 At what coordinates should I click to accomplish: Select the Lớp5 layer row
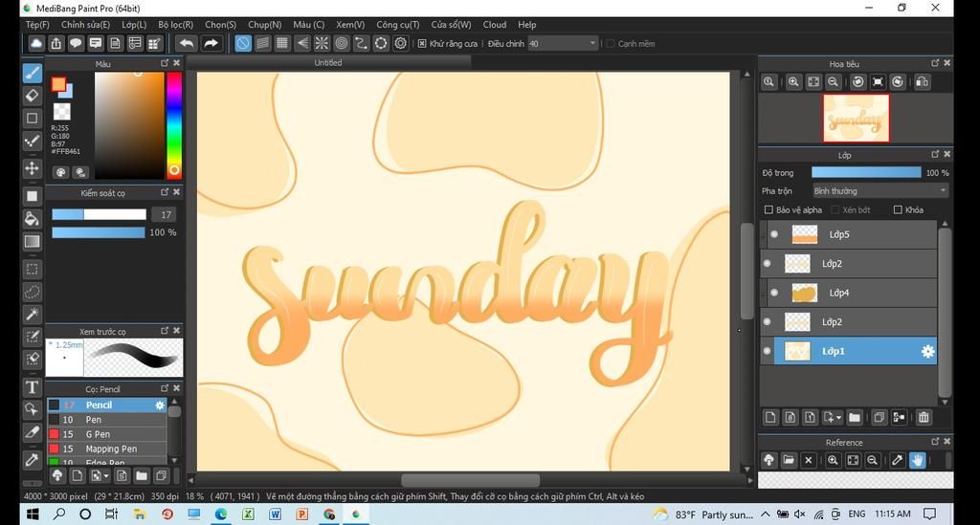853,234
